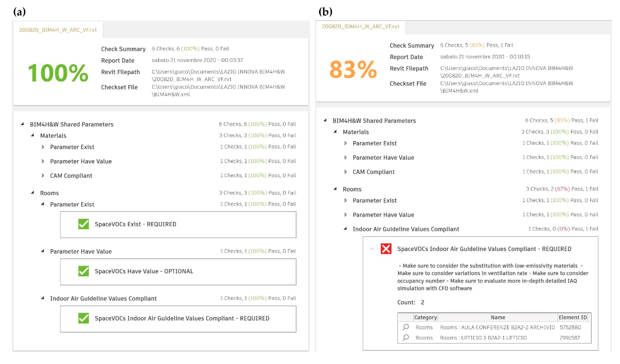This screenshot has height=364, width=620.
Task: Collapse Indoor Air Guideline Values Compliant right report
Action: coord(345,228)
